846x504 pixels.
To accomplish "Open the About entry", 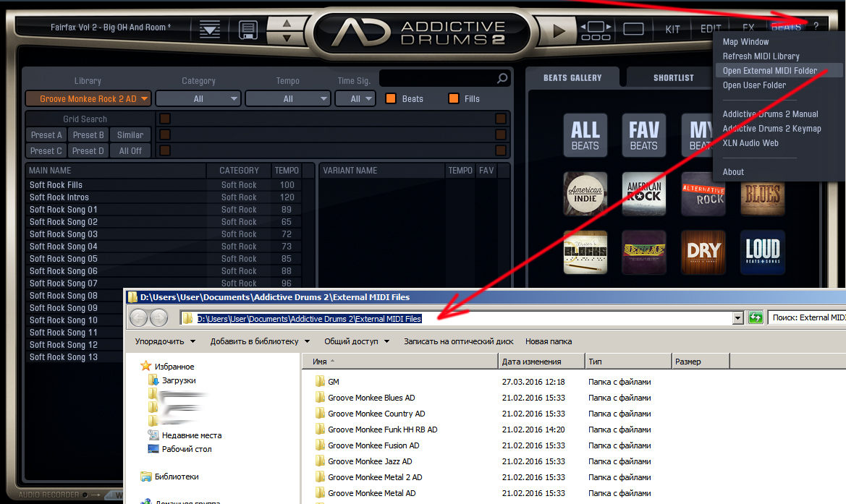I will click(x=732, y=172).
